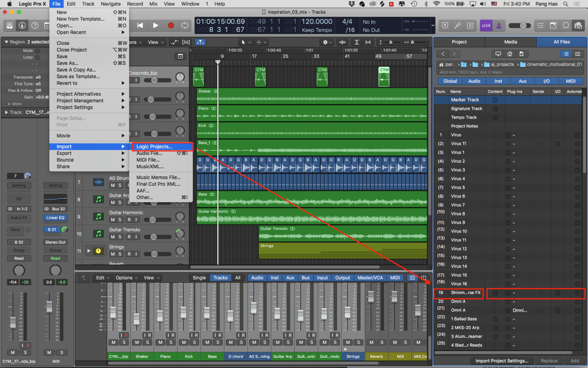Open the Loop Browser icon
Image resolution: width=588 pixels, height=368 pixels.
[x=566, y=25]
